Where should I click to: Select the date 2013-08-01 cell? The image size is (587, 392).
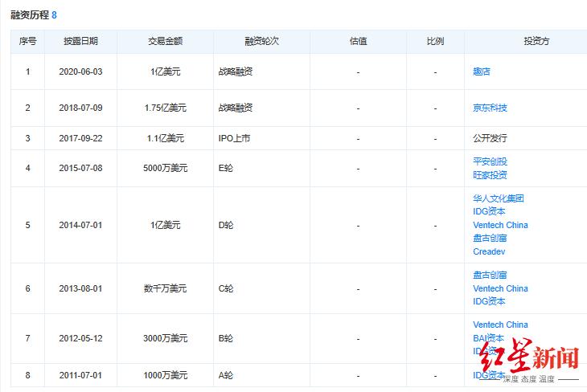tap(80, 288)
